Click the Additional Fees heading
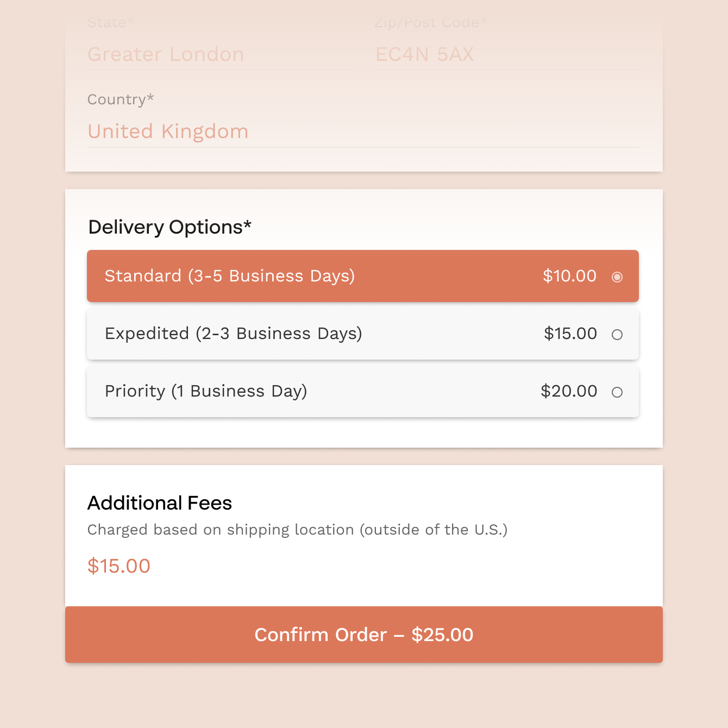 [159, 503]
